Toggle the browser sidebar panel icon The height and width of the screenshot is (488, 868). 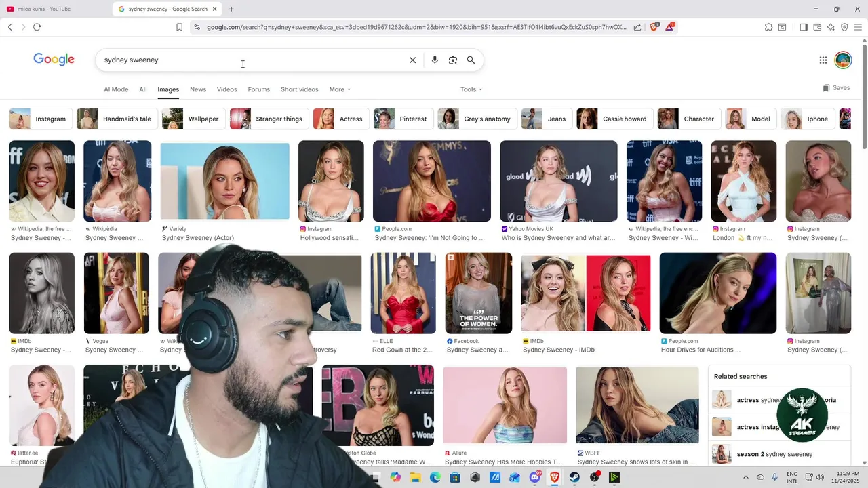point(804,27)
